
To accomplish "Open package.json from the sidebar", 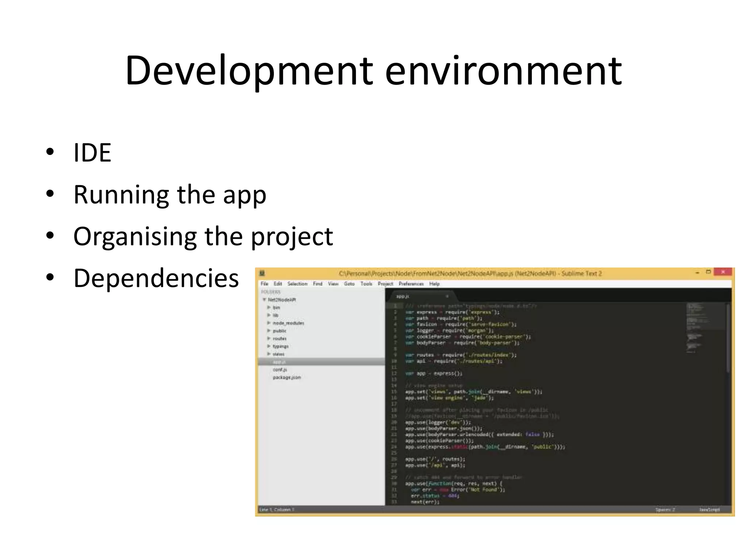I will (x=287, y=377).
